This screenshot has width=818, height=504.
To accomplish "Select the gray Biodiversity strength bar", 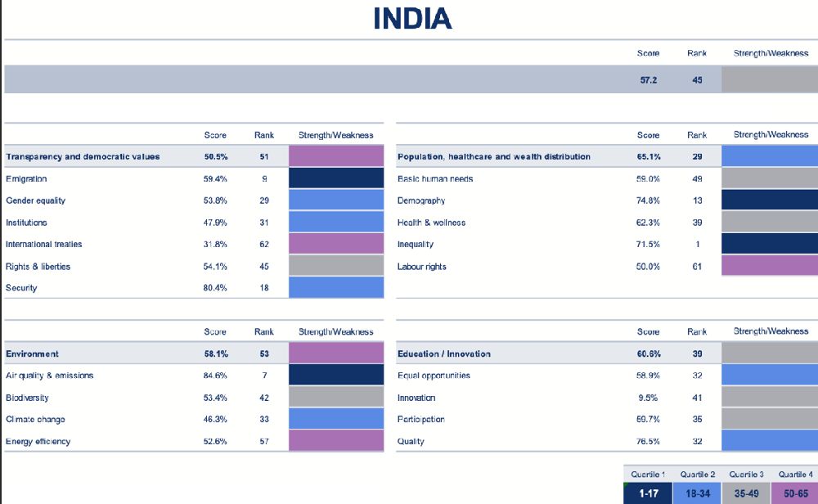I will pyautogui.click(x=335, y=397).
